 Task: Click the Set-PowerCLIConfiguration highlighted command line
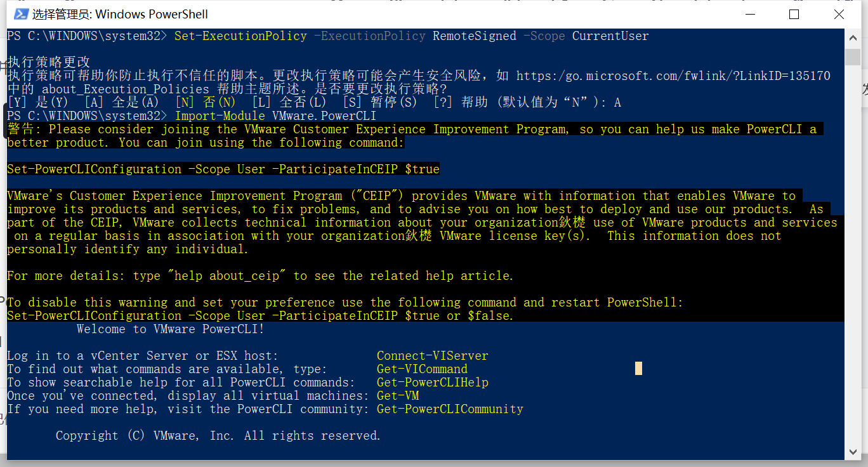click(223, 169)
